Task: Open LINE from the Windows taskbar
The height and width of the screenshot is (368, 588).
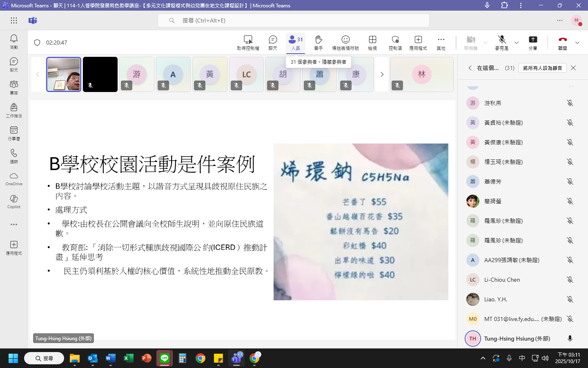Action: coord(165,358)
